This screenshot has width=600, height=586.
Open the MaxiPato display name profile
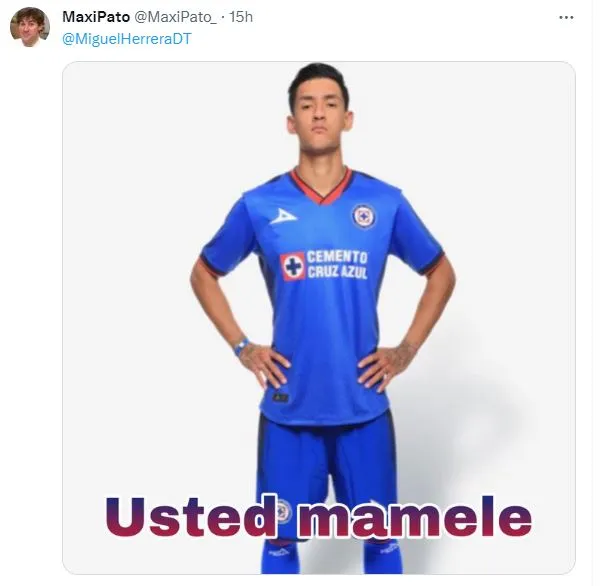(x=96, y=17)
